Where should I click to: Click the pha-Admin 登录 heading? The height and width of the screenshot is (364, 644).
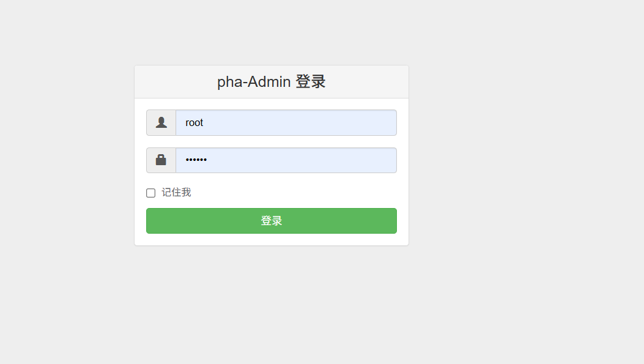coord(272,82)
